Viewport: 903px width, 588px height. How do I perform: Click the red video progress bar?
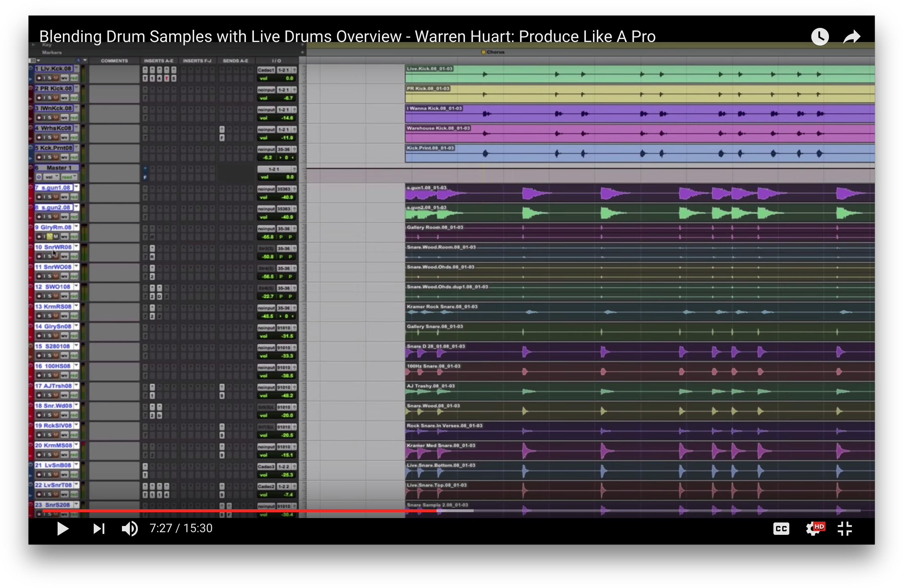(x=239, y=511)
